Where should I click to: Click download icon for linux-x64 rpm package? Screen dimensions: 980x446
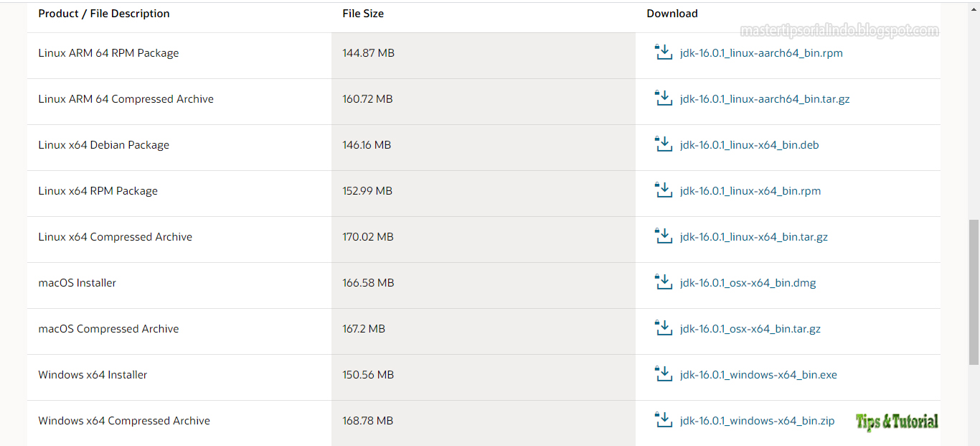tap(664, 190)
